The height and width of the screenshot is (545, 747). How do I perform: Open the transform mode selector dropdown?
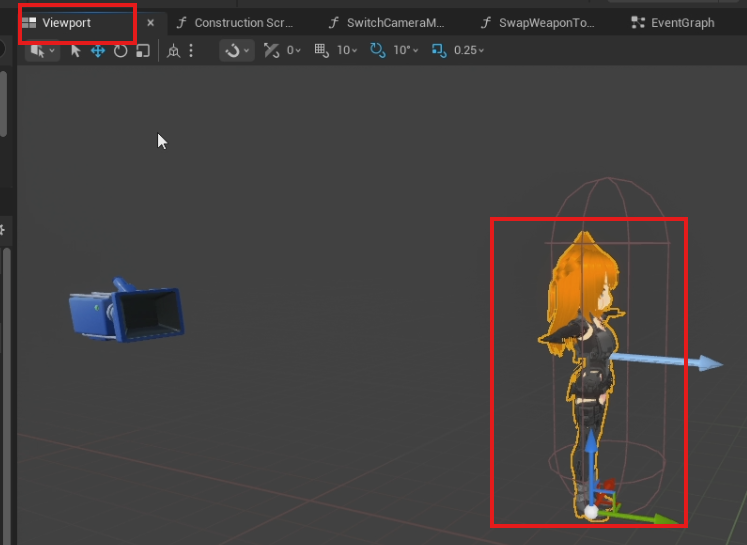(43, 50)
